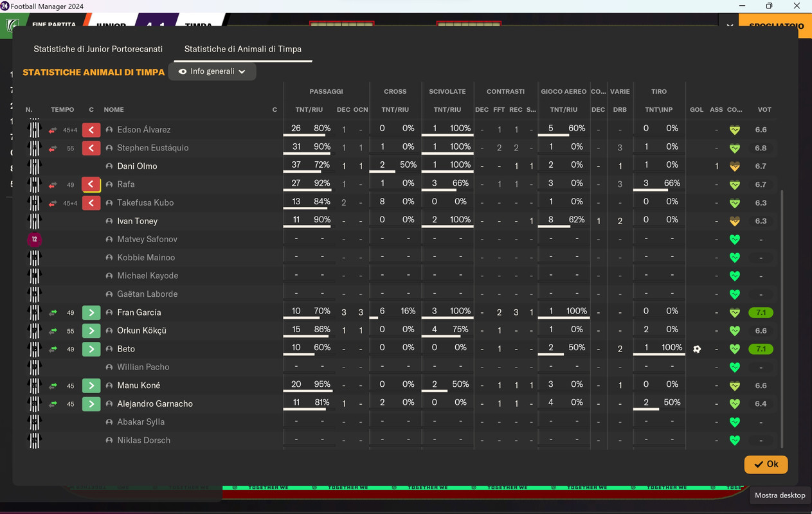
Task: Click the 45+4 substitution time for Takefusa Kubo
Action: tap(71, 203)
